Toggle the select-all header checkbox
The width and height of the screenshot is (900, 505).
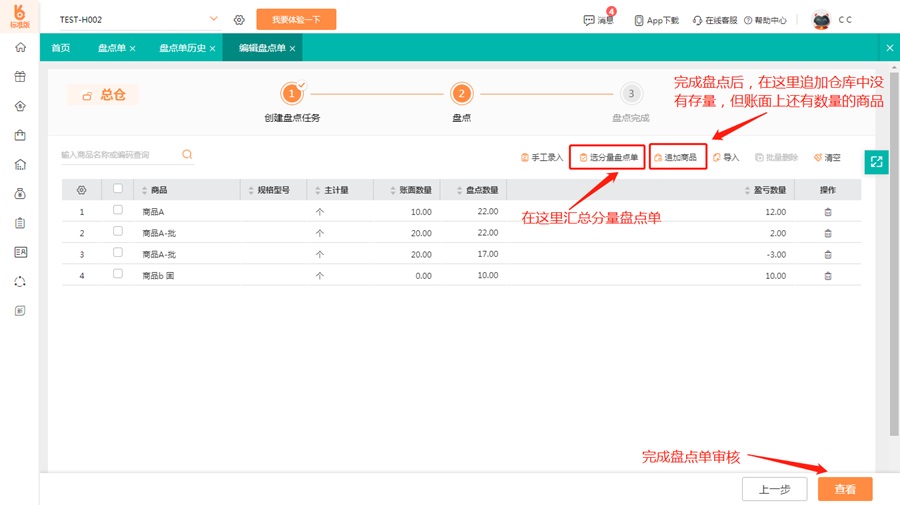click(x=118, y=188)
